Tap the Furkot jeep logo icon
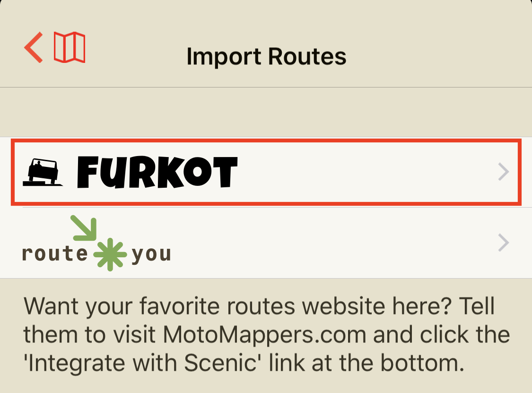The height and width of the screenshot is (393, 532). 43,172
